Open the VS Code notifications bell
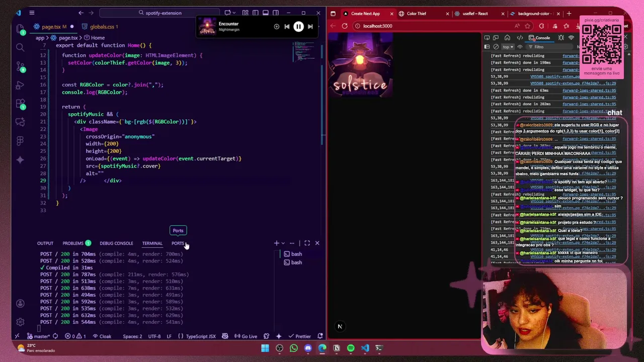This screenshot has height=362, width=644. (320, 336)
